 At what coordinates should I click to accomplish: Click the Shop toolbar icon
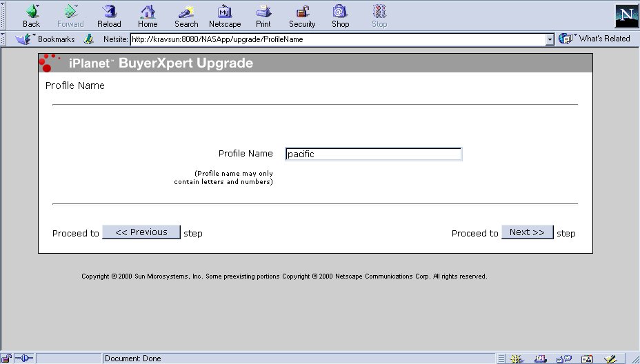point(340,17)
